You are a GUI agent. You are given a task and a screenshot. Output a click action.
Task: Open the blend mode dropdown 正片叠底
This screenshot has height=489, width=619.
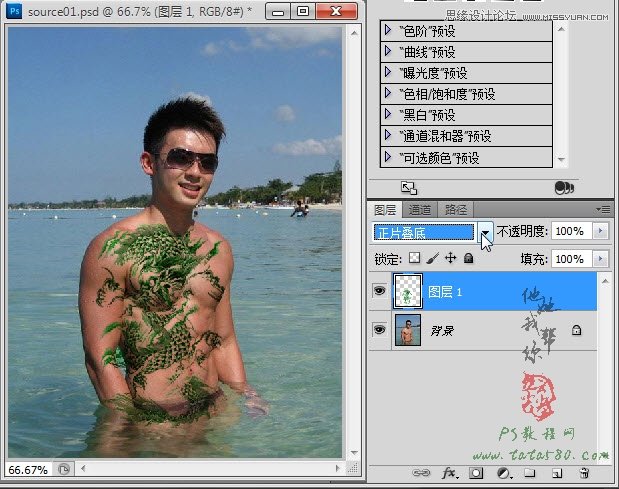click(485, 232)
